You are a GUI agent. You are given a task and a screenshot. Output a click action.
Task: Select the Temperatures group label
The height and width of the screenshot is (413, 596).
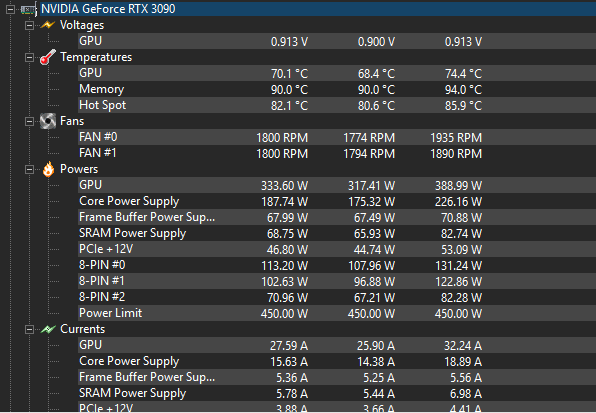point(96,57)
